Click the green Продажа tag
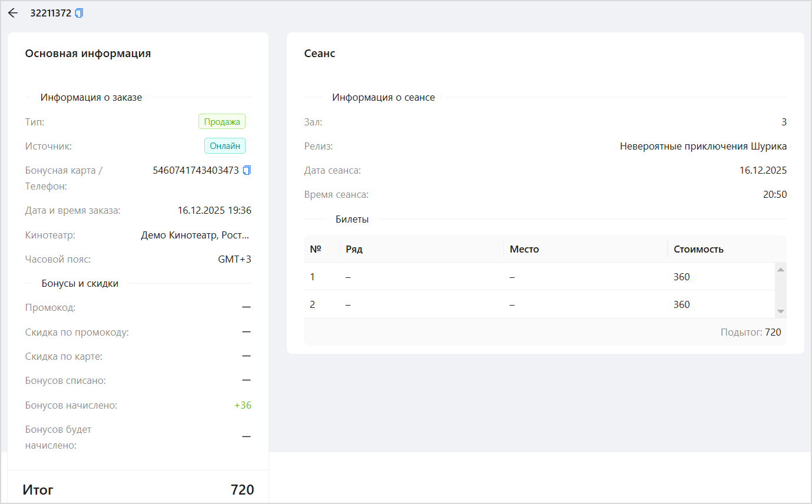This screenshot has width=812, height=504. click(222, 122)
